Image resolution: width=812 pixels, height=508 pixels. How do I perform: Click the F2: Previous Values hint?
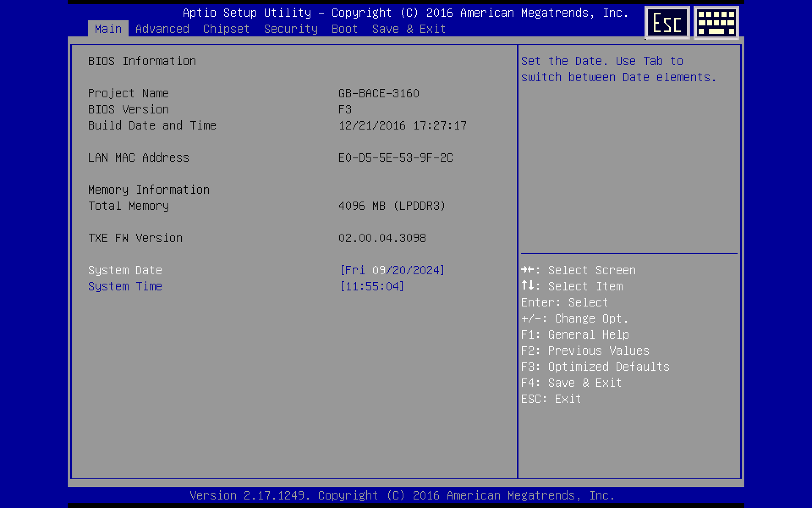(x=585, y=351)
